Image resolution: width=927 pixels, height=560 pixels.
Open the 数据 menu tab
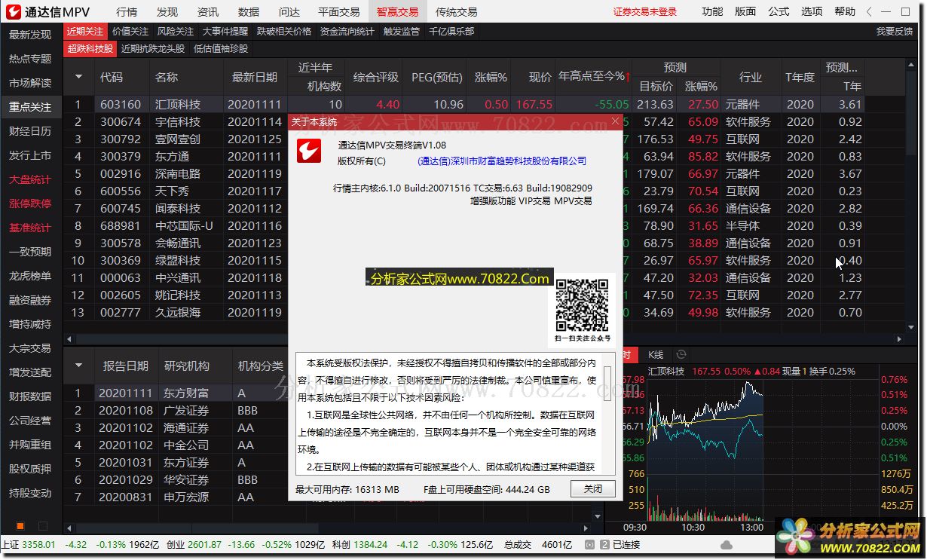coord(248,12)
